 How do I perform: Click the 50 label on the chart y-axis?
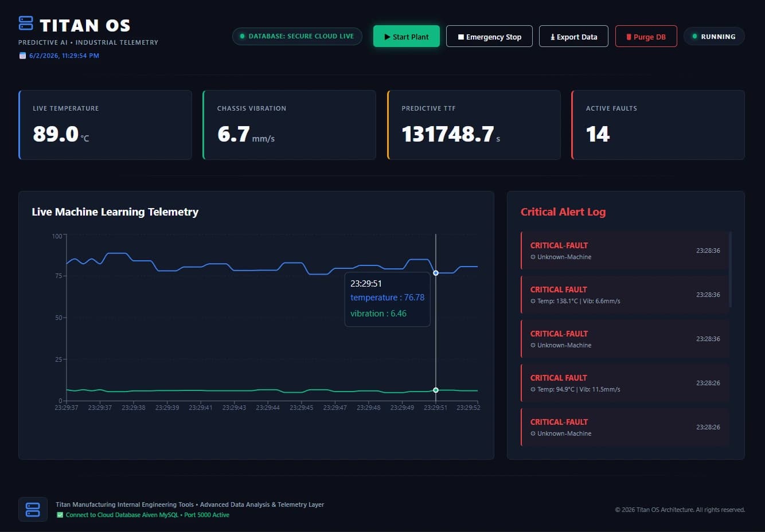58,318
